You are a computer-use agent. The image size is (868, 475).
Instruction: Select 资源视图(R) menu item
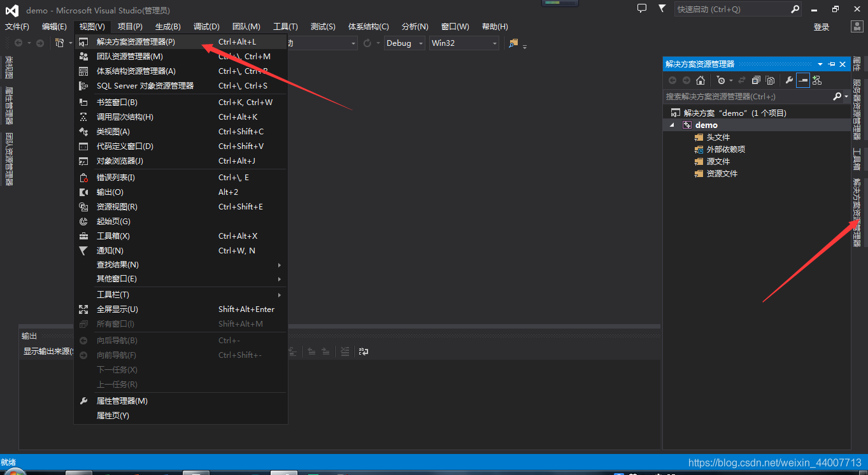(x=181, y=206)
